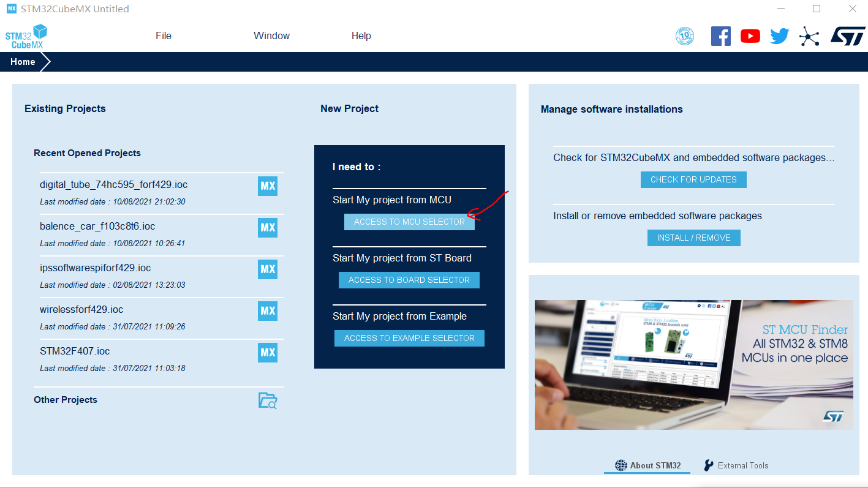This screenshot has height=488, width=868.
Task: Select wirelessforf429.ioc project name
Action: pos(81,309)
